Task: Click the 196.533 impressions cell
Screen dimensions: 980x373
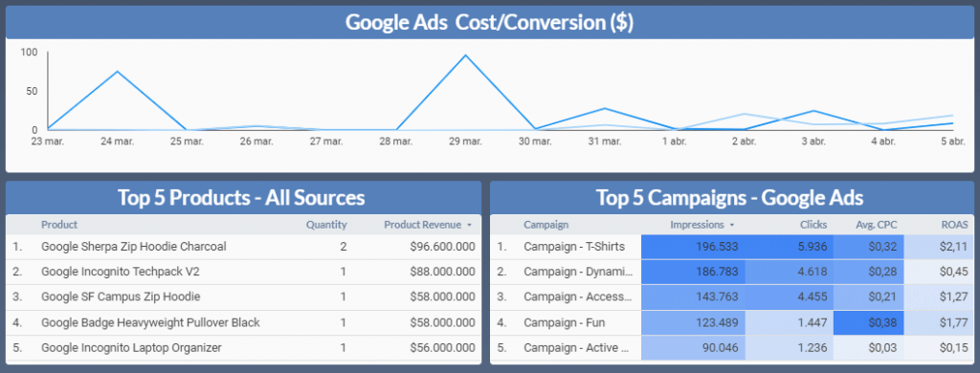Action: [694, 247]
